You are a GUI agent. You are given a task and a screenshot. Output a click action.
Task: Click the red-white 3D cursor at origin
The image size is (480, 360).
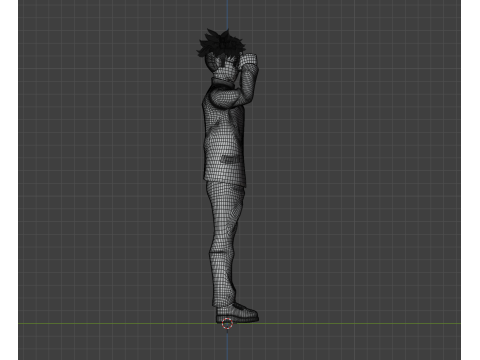click(227, 323)
